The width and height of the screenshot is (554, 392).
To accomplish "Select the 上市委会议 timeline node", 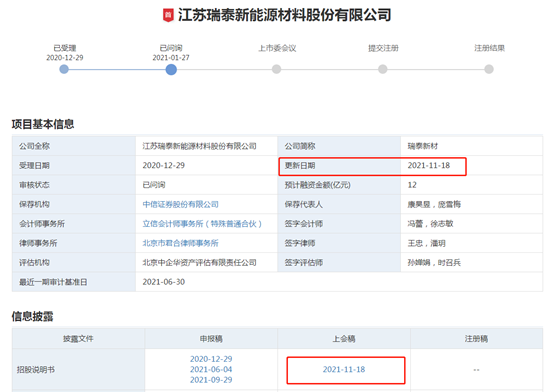I will click(x=277, y=69).
